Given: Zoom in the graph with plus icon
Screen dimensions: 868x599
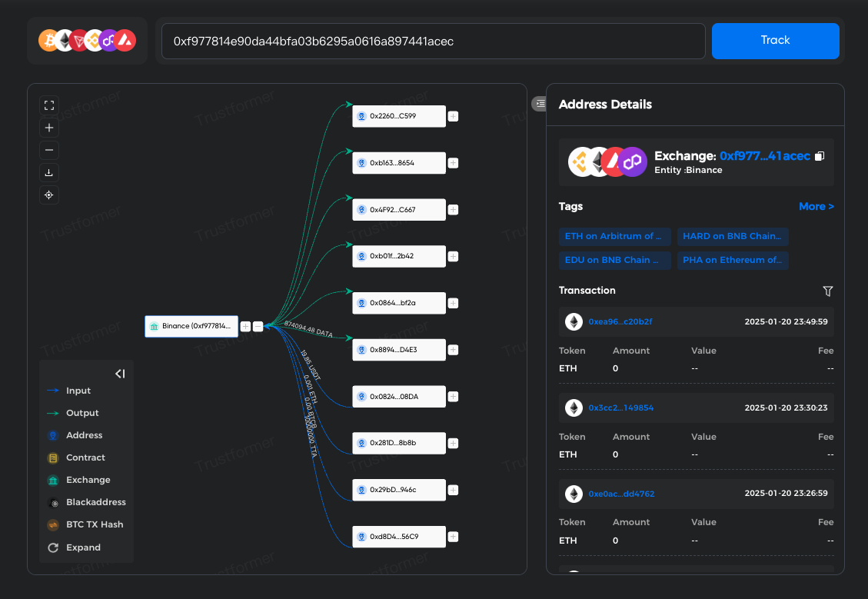Looking at the screenshot, I should (49, 128).
